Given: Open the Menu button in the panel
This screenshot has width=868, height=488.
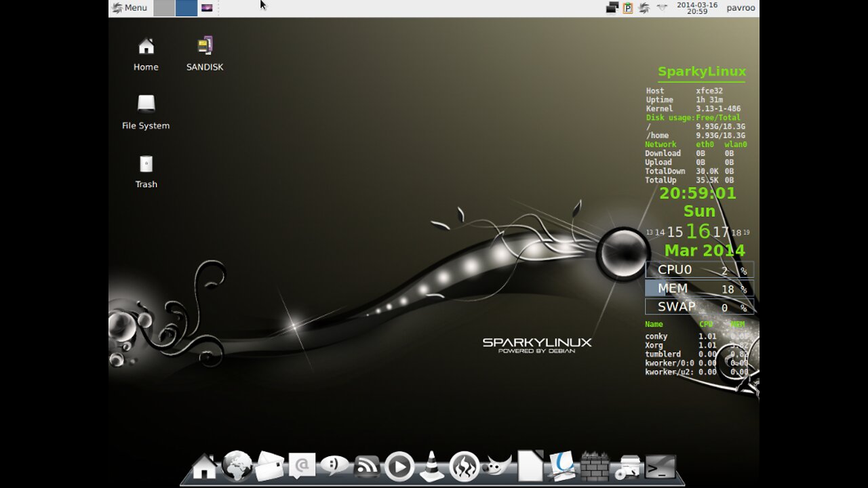Looking at the screenshot, I should [x=130, y=8].
